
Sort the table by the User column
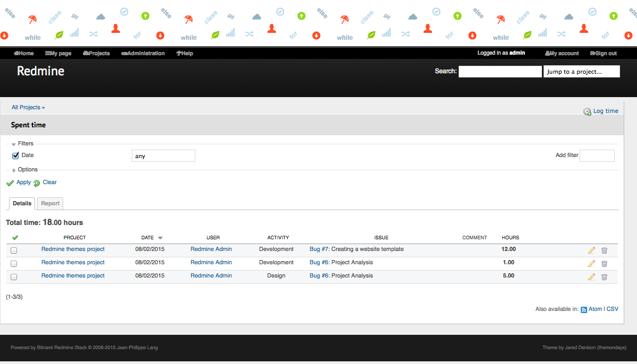pyautogui.click(x=213, y=238)
